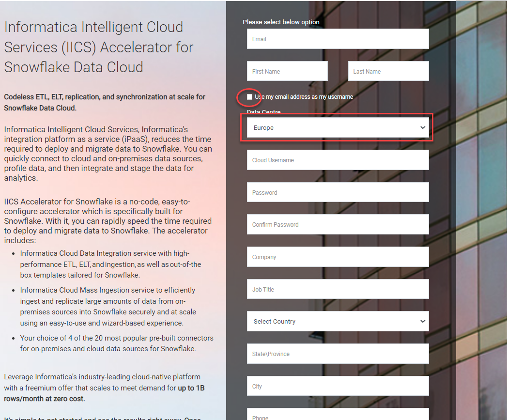507x420 pixels.
Task: Select the Confirm Password field
Action: click(x=338, y=225)
